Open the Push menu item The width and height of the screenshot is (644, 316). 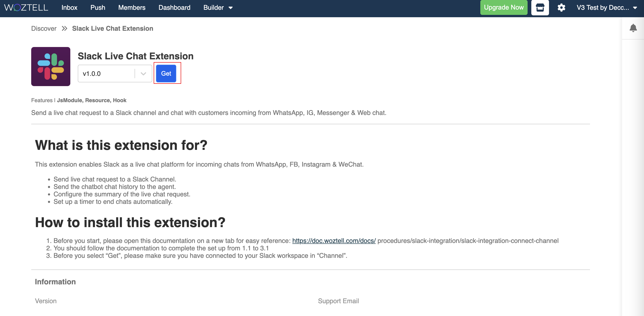click(98, 7)
